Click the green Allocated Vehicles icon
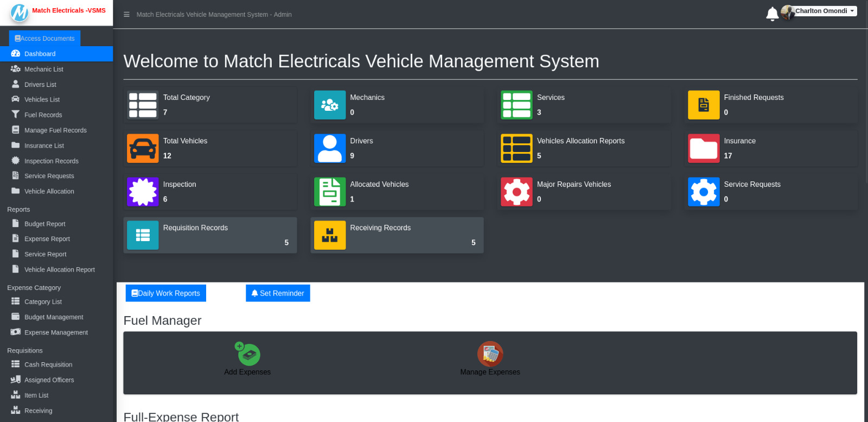This screenshot has width=868, height=422. (330, 192)
